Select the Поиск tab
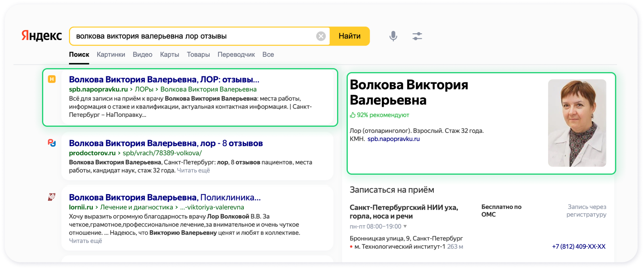This screenshot has width=644, height=269. (79, 55)
